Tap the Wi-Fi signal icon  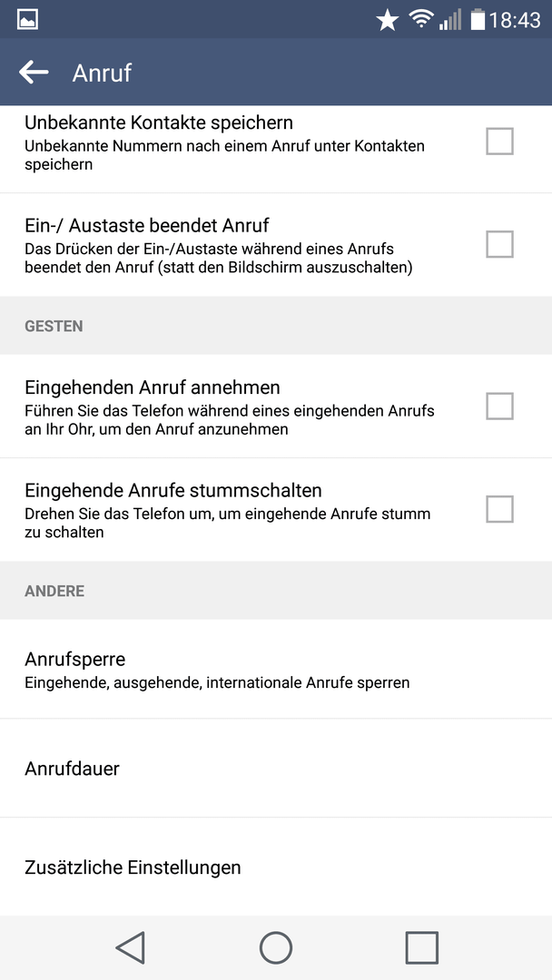(x=421, y=19)
